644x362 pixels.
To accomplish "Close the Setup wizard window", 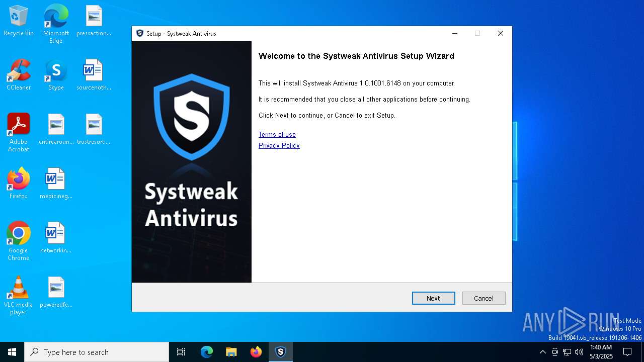I will (x=500, y=33).
